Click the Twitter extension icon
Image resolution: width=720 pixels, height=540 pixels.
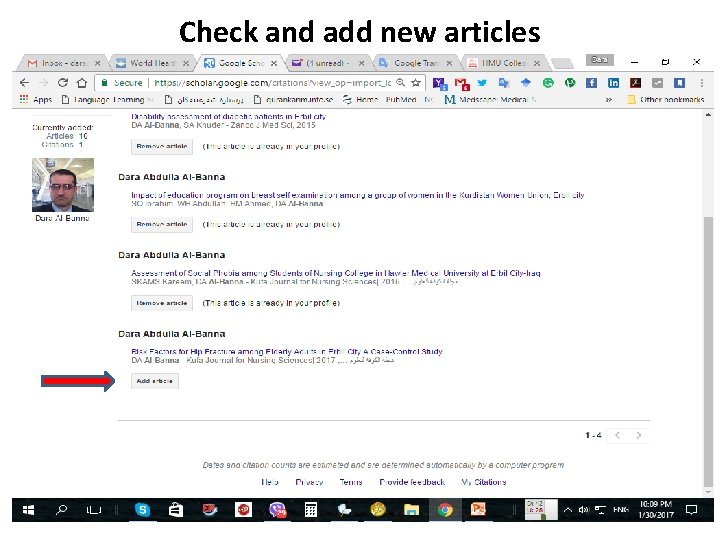(482, 83)
